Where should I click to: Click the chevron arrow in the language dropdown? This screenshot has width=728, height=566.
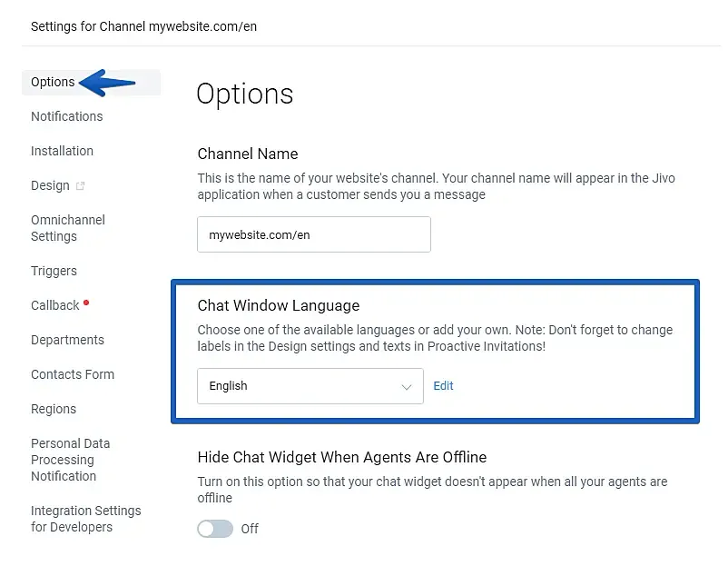(407, 387)
